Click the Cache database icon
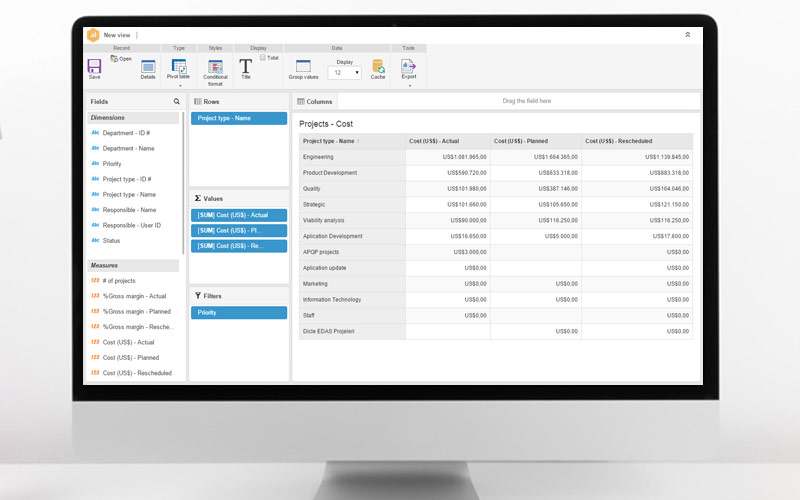The width and height of the screenshot is (800, 500). coord(378,67)
